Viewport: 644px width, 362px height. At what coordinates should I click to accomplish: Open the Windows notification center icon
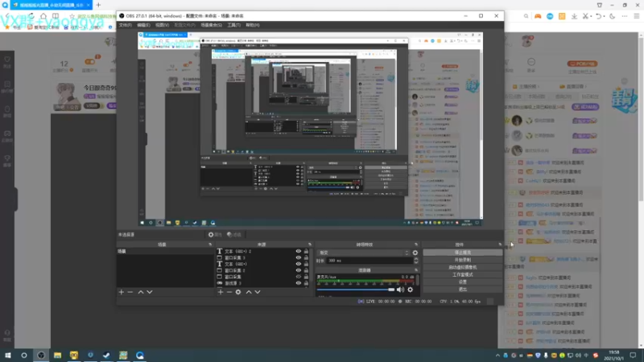[x=633, y=356]
